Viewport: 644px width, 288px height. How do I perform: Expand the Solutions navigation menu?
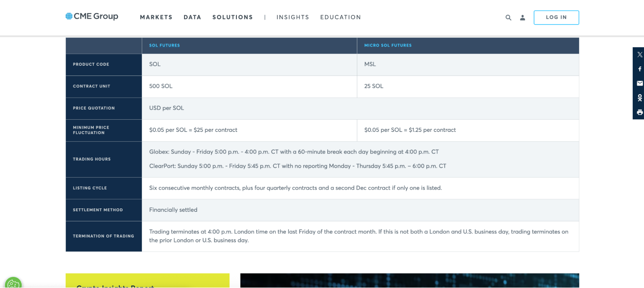pyautogui.click(x=232, y=17)
